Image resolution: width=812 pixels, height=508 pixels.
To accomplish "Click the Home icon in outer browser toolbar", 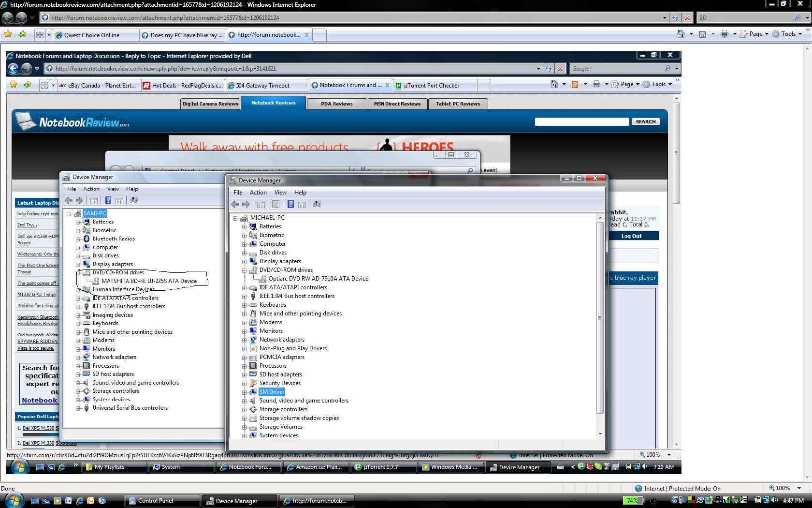I will 681,34.
